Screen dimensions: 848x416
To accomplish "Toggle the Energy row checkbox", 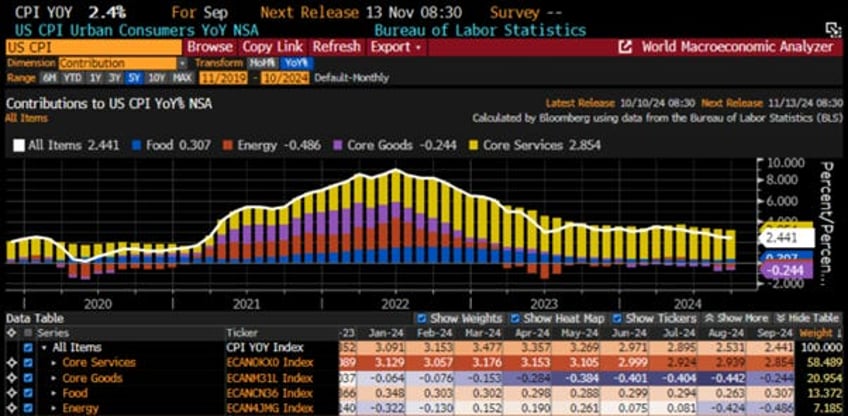I will point(28,408).
